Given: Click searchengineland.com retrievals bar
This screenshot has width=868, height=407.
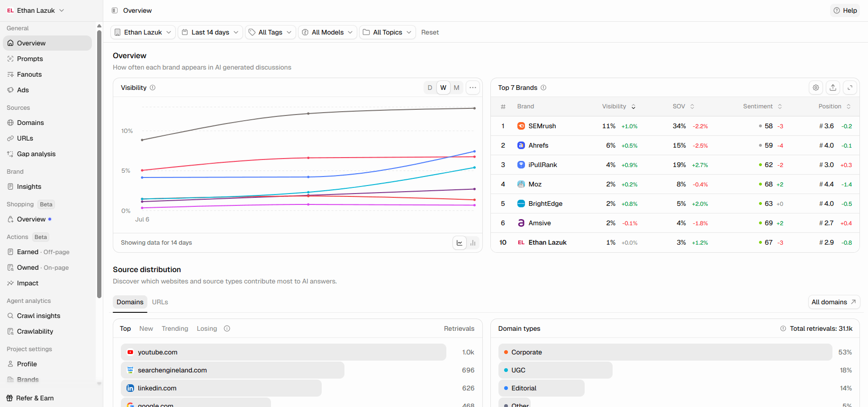Looking at the screenshot, I should click(233, 370).
